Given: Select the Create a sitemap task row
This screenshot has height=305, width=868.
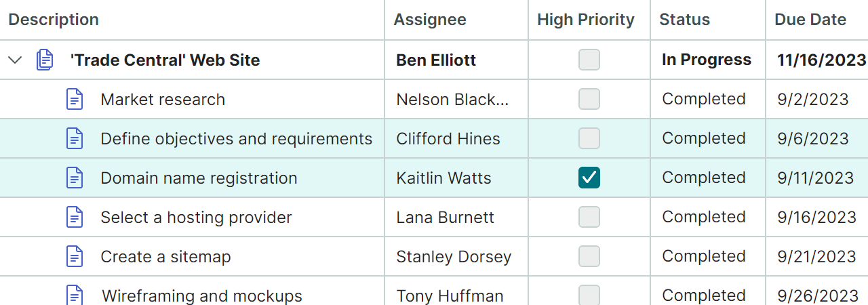Looking at the screenshot, I should (165, 257).
